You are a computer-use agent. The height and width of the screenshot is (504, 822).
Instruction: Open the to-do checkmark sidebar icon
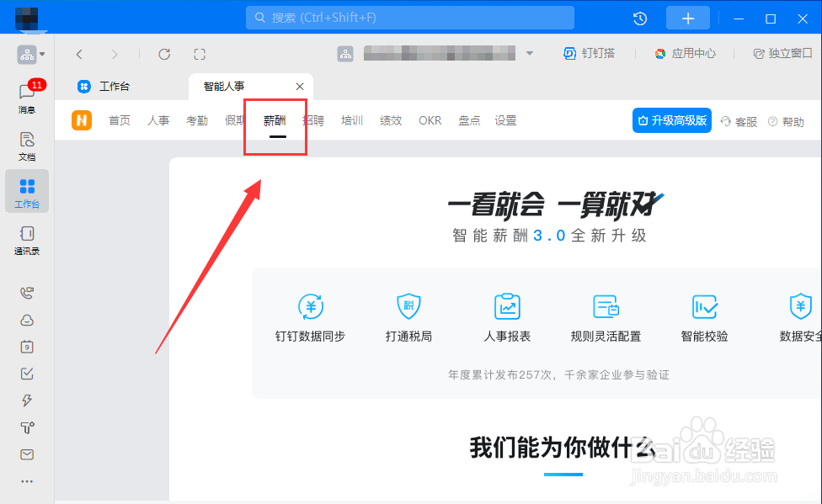[x=27, y=374]
